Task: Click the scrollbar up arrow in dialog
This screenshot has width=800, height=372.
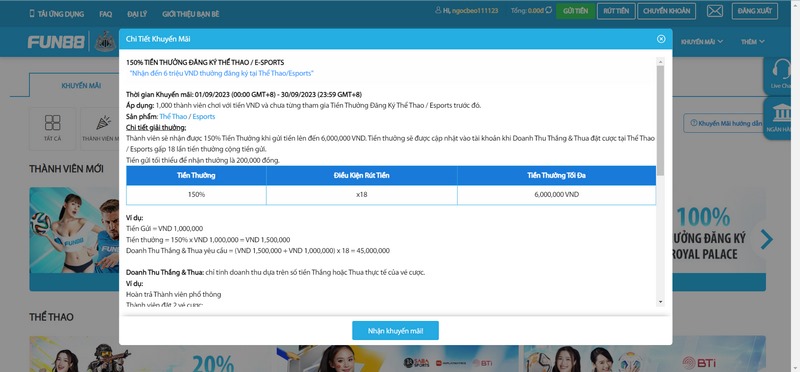Action: pos(661,62)
